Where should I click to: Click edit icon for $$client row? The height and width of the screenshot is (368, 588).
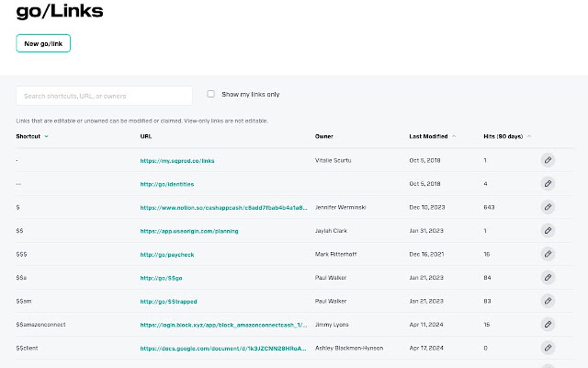[548, 348]
